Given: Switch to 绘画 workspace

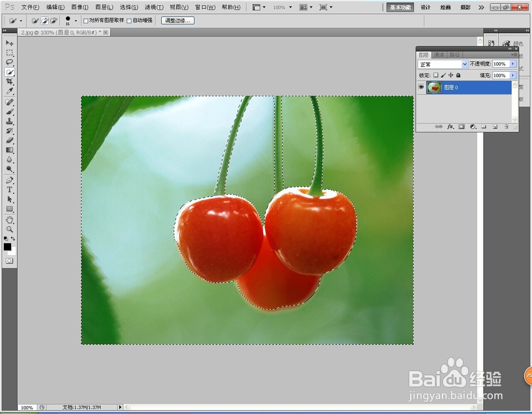Looking at the screenshot, I should click(445, 7).
